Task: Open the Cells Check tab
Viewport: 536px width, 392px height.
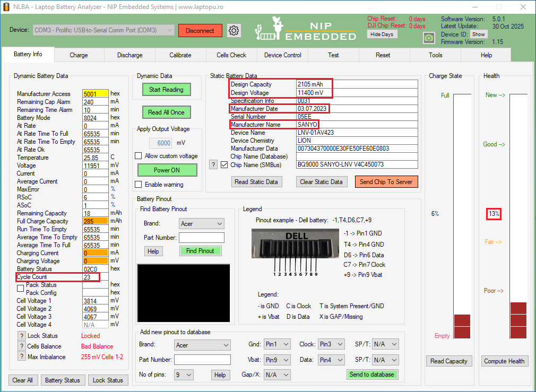Action: pyautogui.click(x=231, y=55)
